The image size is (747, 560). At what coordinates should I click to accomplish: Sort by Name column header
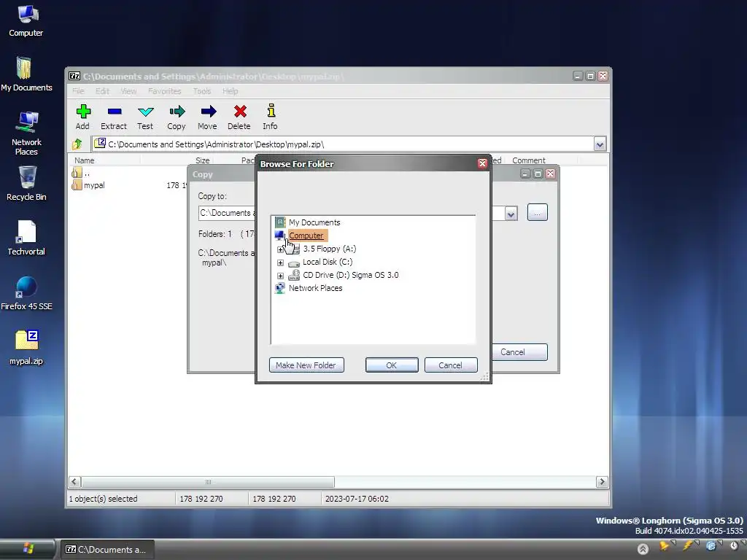[x=105, y=160]
